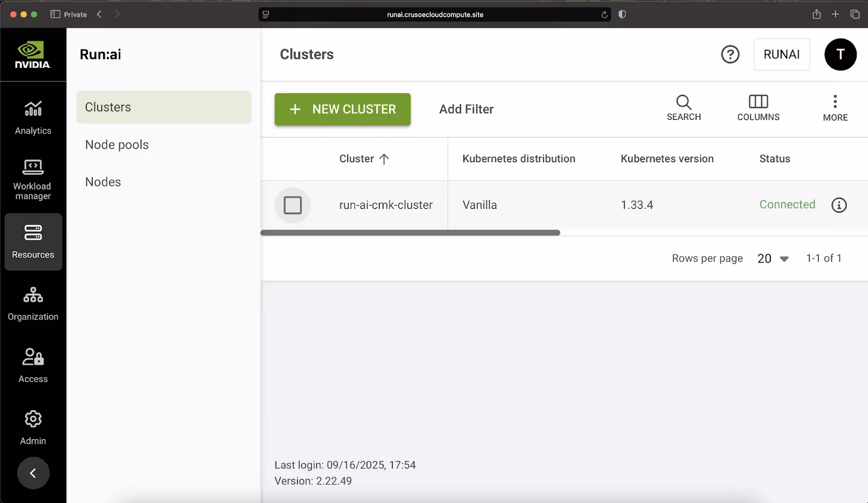This screenshot has height=503, width=868.
Task: Collapse the sidebar with the chevron button
Action: click(x=33, y=473)
